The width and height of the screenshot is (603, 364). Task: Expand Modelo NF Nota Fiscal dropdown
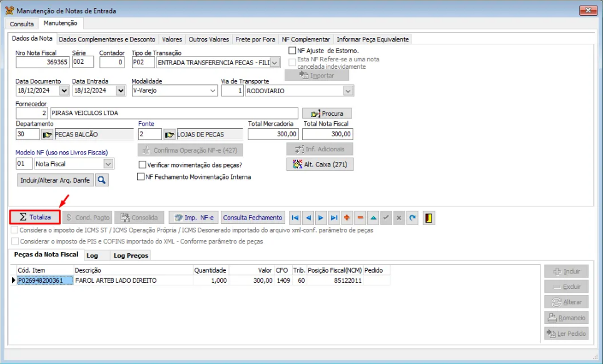(x=108, y=164)
